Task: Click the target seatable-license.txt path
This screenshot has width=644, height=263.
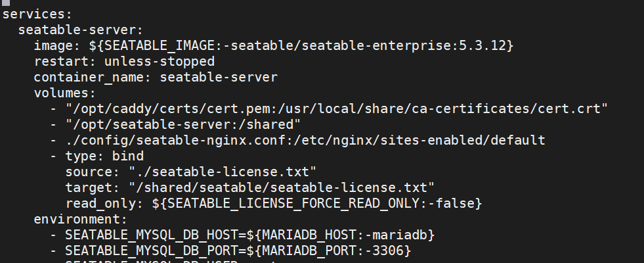Action: 282,187
